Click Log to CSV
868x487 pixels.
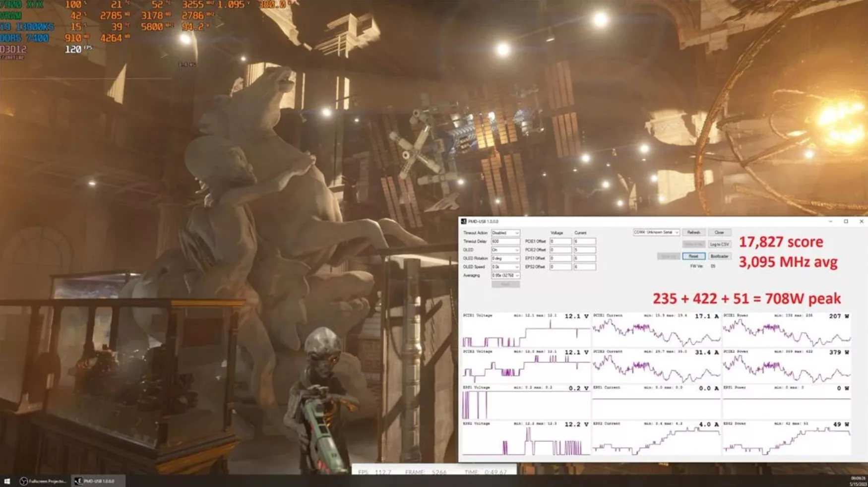click(719, 244)
